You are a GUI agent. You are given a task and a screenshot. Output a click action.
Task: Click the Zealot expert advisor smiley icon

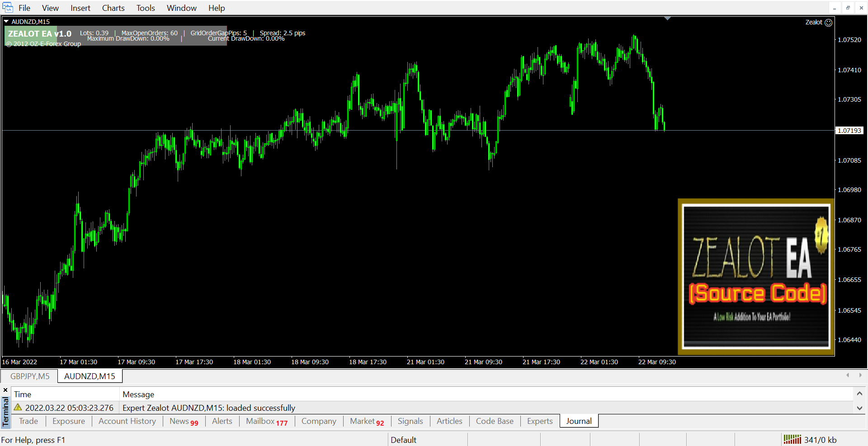(828, 23)
